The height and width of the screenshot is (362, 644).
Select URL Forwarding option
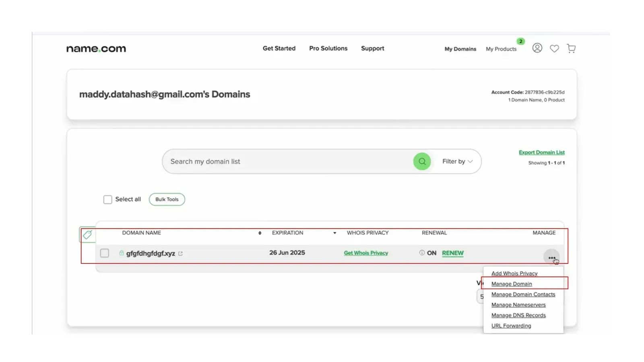[x=511, y=326]
